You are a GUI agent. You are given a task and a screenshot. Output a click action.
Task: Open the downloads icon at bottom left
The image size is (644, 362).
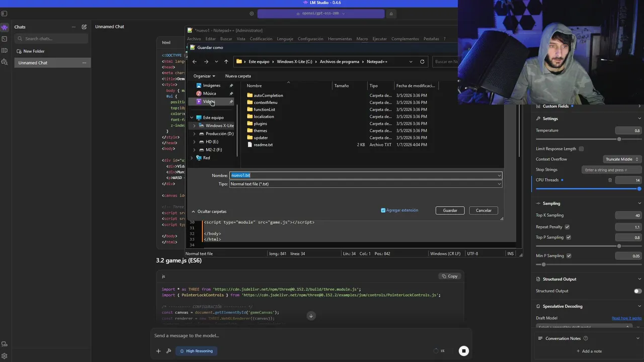point(5,344)
